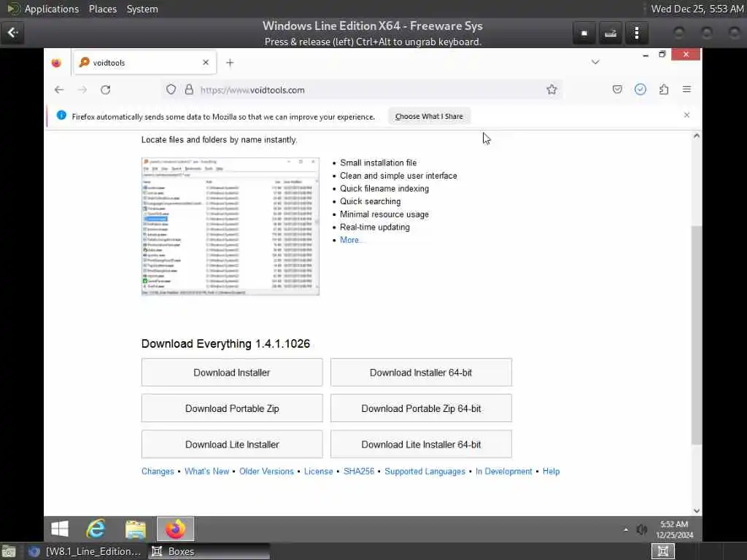Expand the list all tabs chevron
Viewport: 747px width, 560px height.
coord(595,63)
